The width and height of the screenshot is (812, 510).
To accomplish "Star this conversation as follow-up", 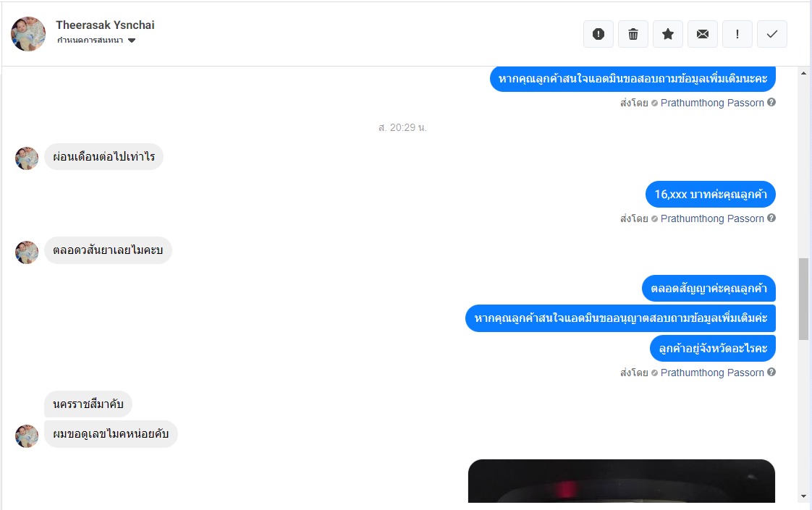I will pyautogui.click(x=667, y=34).
